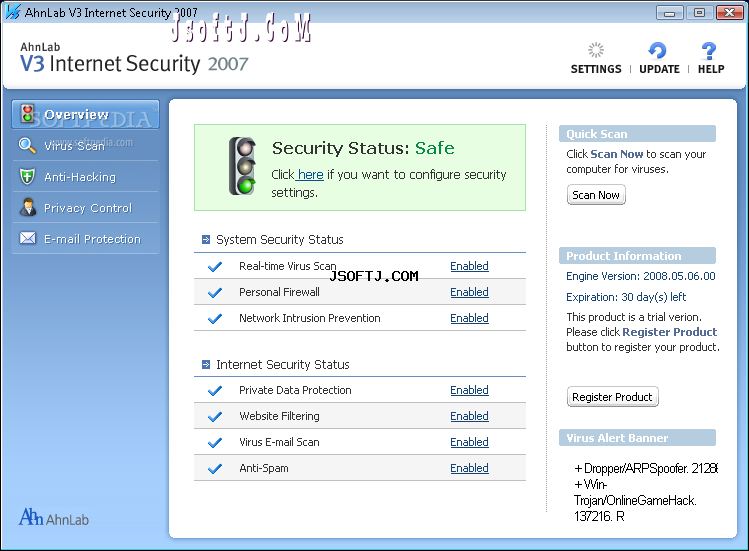Click the 'here' link to configure security
This screenshot has height=551, width=749.
click(x=310, y=174)
